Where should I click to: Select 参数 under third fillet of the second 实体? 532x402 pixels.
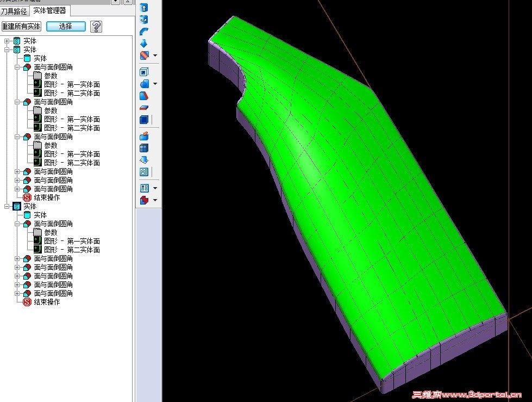click(51, 145)
